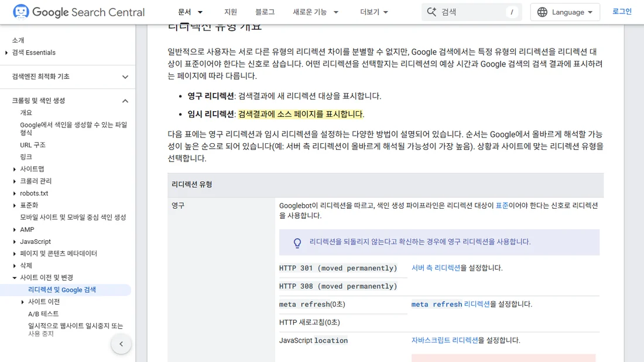This screenshot has width=644, height=362.
Task: Click the 자바스크립트 리디렉션 link
Action: [x=445, y=340]
